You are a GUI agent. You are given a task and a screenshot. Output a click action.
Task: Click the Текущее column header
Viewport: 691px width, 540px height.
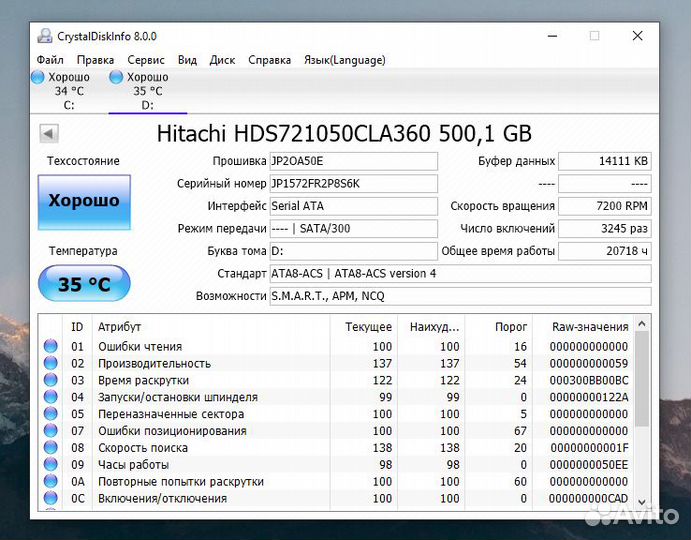[364, 327]
